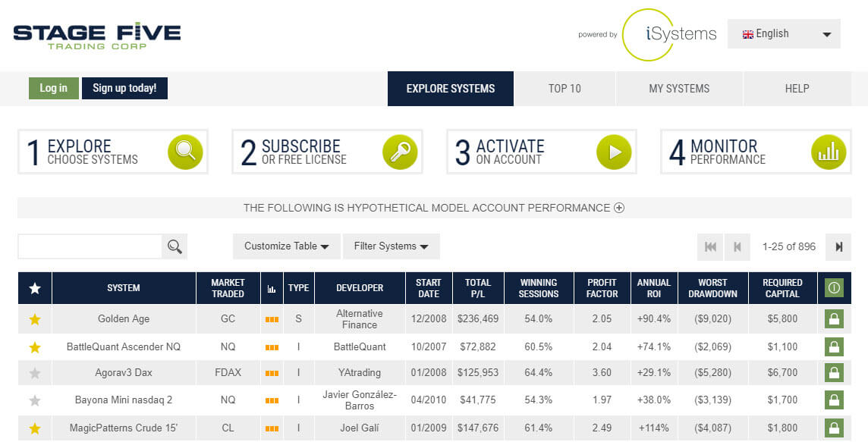
Task: Click developer name Alternative Finance
Action: point(360,318)
